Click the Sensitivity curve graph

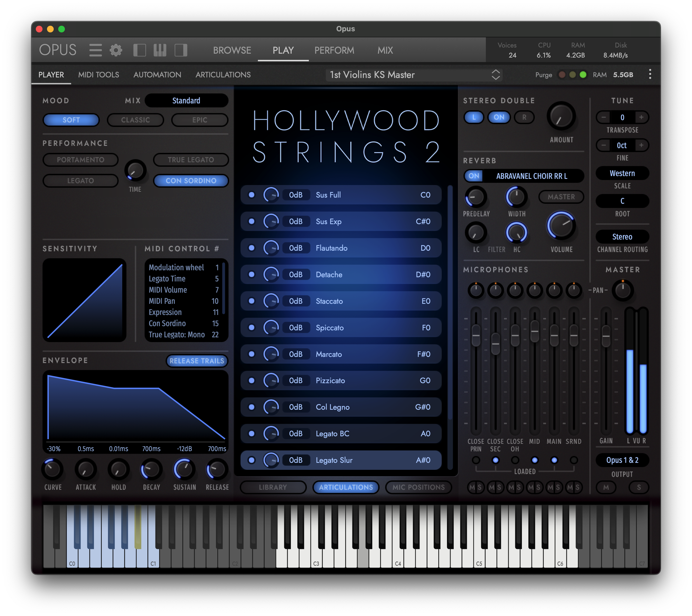(x=84, y=300)
